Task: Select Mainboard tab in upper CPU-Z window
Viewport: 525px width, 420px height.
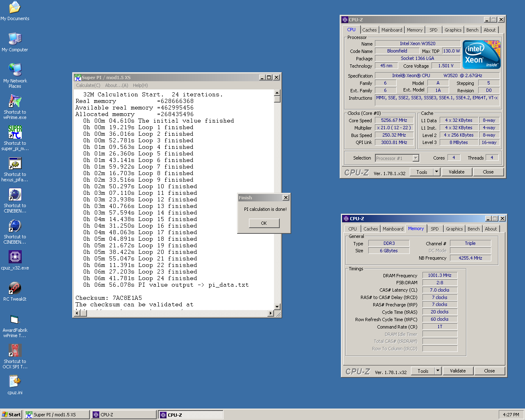Action: 392,30
